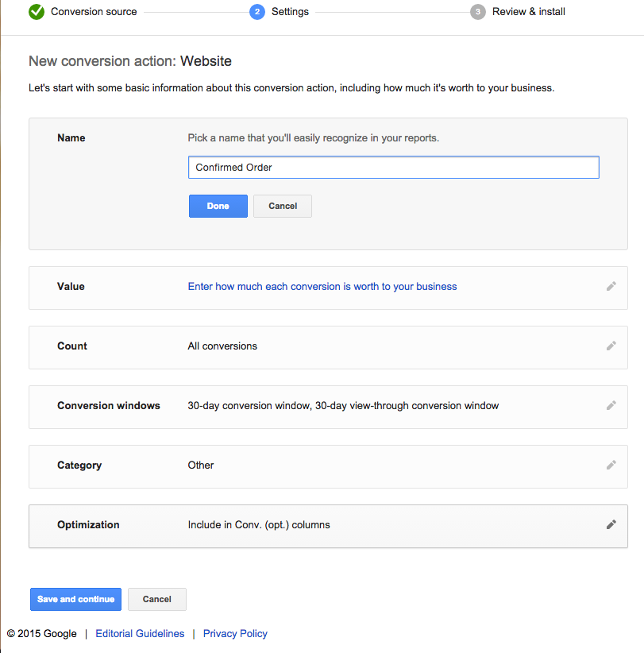
Task: Click Save and continue
Action: pos(75,599)
